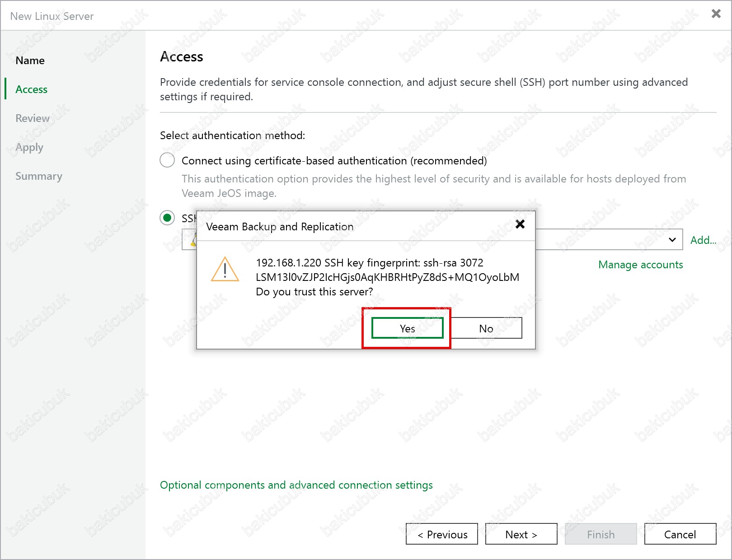Screen dimensions: 732x560
Task: Close the New Linux Server wizard window
Action: 716,14
